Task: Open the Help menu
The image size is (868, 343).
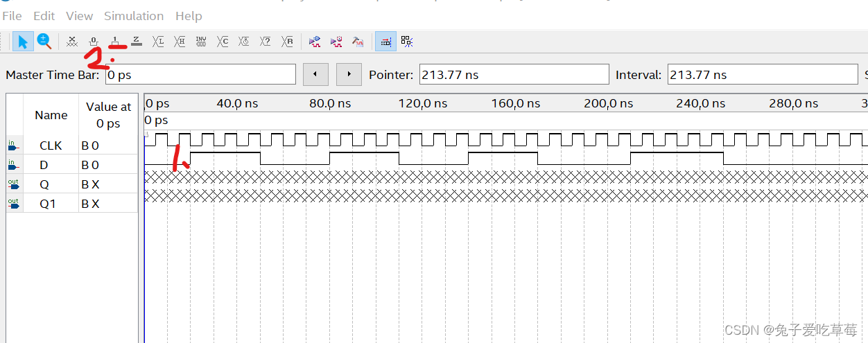Action: (x=189, y=15)
